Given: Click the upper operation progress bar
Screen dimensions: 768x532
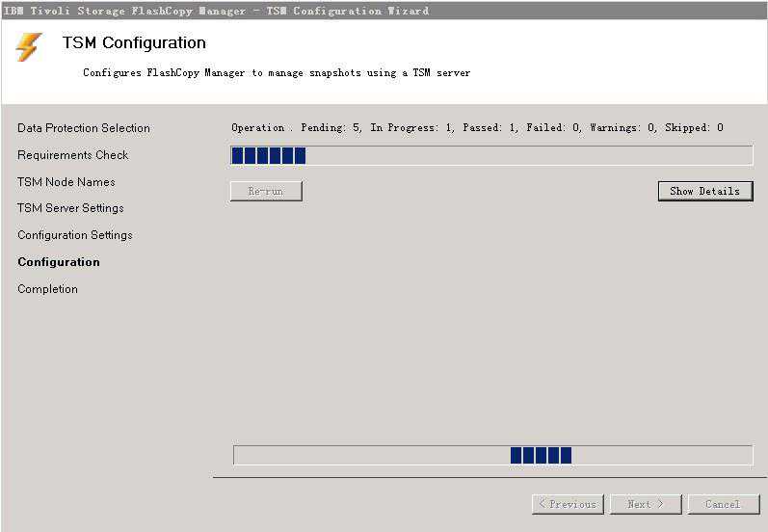Looking at the screenshot, I should point(491,156).
